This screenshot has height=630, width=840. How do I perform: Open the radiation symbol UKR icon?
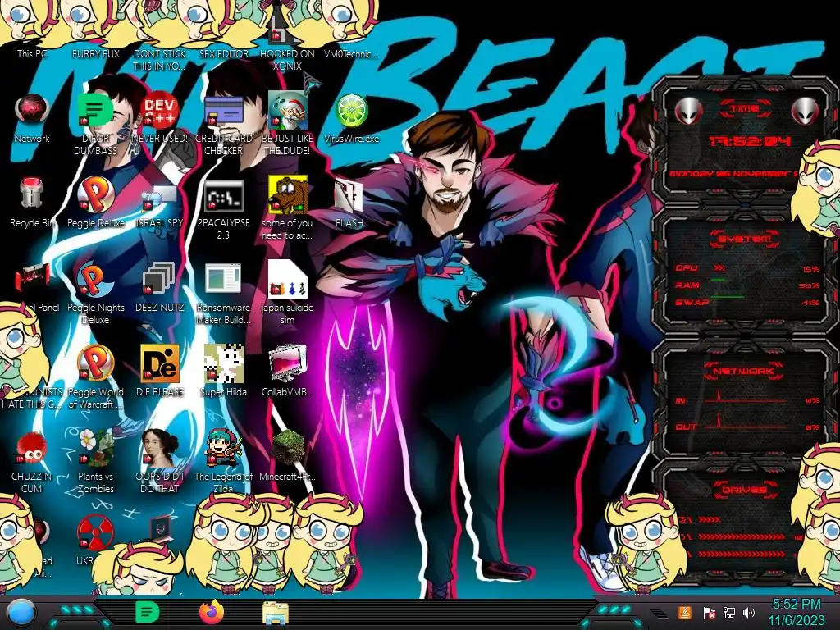[x=94, y=532]
